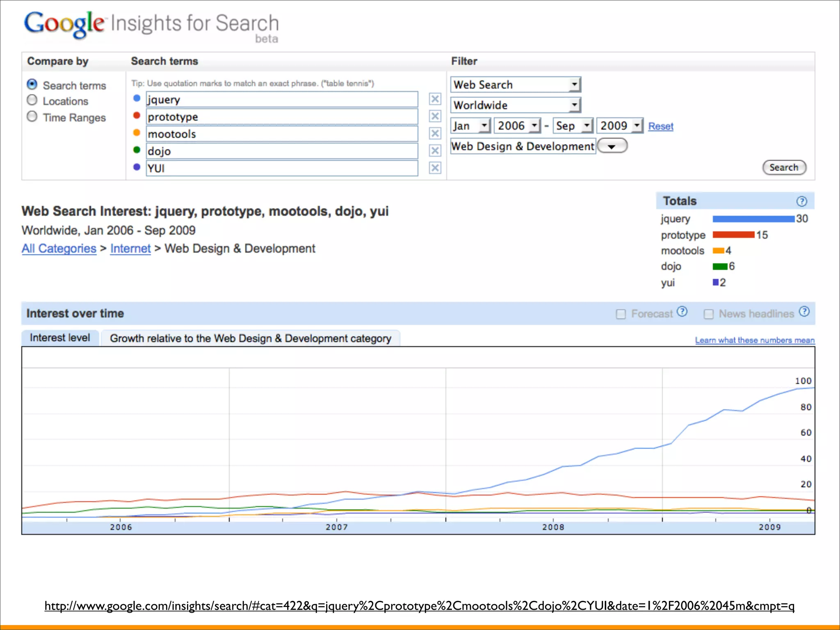The height and width of the screenshot is (630, 840).
Task: Open the Google Insights URL link
Action: (419, 606)
